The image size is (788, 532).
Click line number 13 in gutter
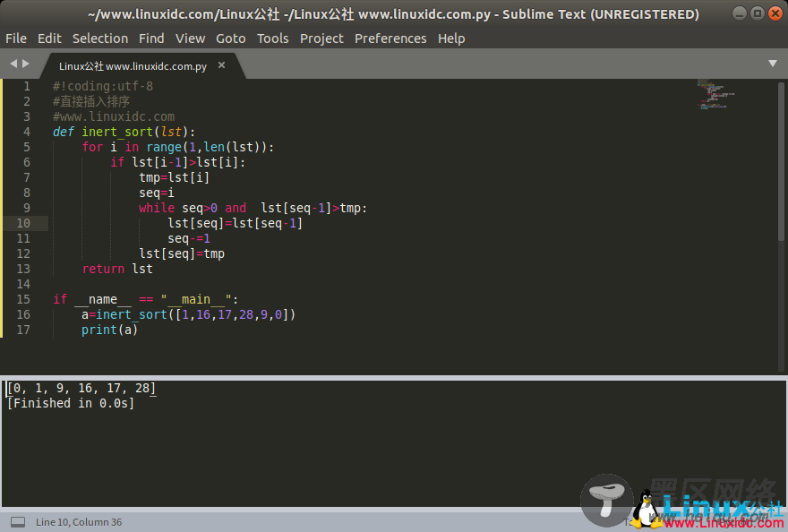tap(23, 269)
